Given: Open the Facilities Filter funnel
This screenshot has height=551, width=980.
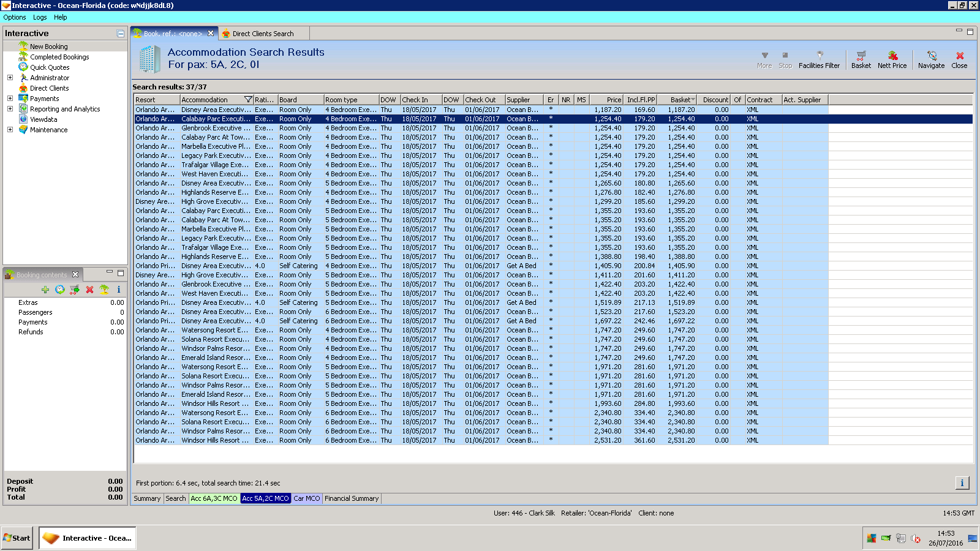Looking at the screenshot, I should 819,56.
